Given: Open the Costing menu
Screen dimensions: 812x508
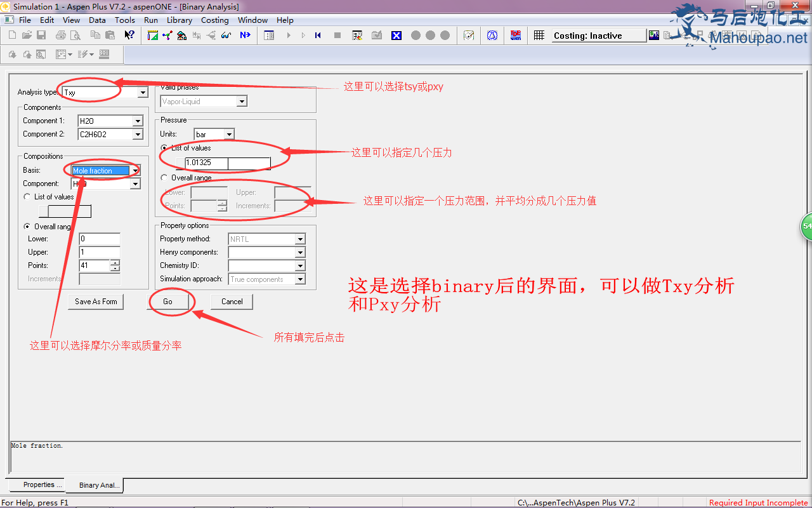Looking at the screenshot, I should (214, 20).
